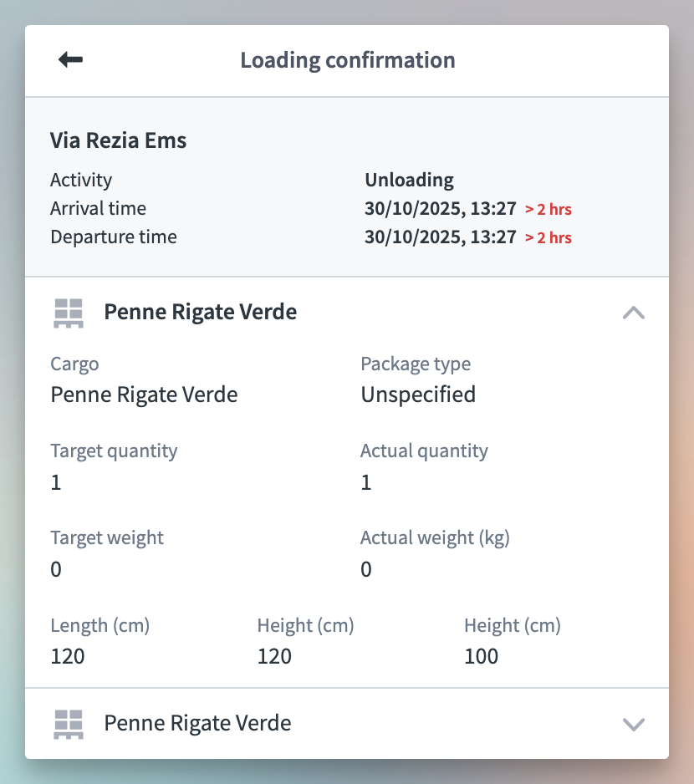This screenshot has height=784, width=694.
Task: Click pallet icon of collapsed Penne Rigate Verde
Action: 68,724
